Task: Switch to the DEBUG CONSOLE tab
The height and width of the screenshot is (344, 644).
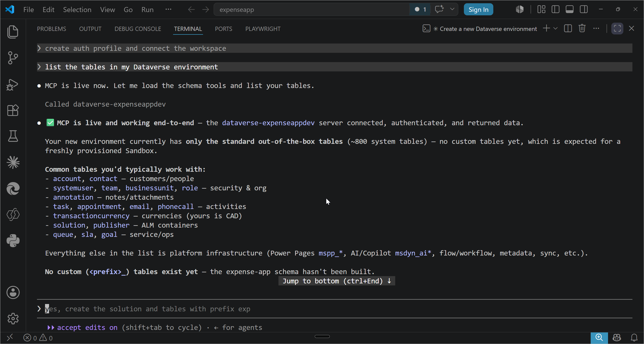Action: [x=138, y=29]
